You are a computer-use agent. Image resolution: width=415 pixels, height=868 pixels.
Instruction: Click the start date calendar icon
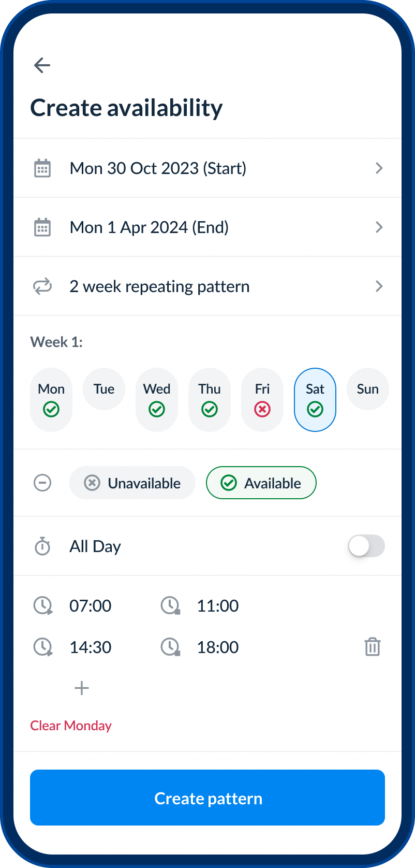click(x=42, y=168)
